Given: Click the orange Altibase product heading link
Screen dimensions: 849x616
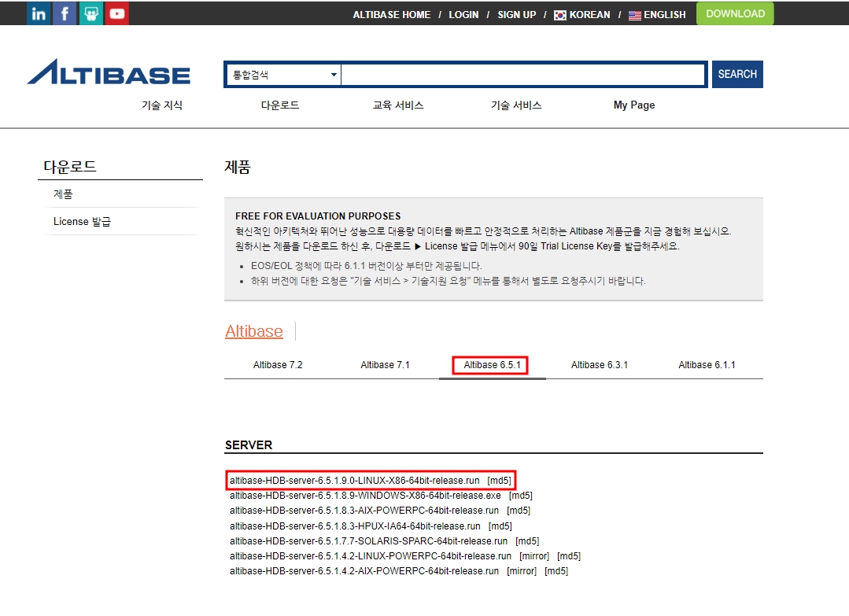Looking at the screenshot, I should pyautogui.click(x=254, y=330).
